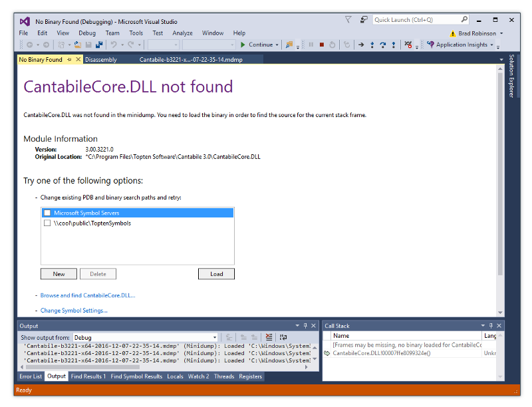Expand the Undo history dropdown arrow
532x407 pixels.
122,45
